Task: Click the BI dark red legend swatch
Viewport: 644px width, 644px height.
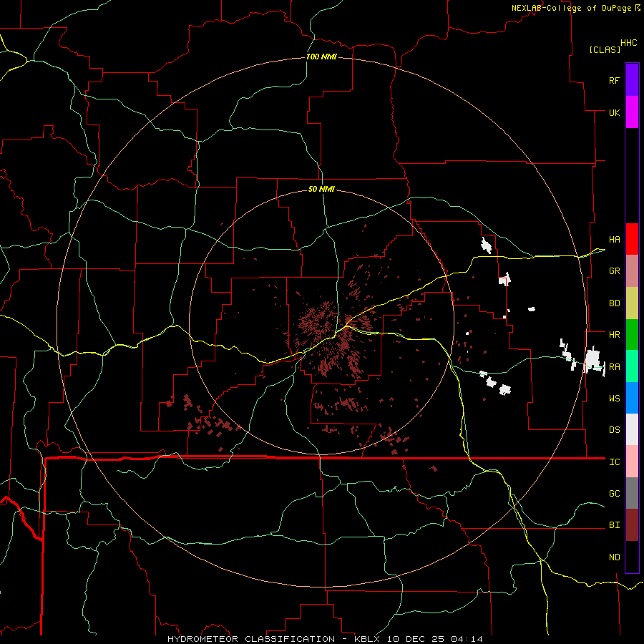Action: tap(632, 525)
